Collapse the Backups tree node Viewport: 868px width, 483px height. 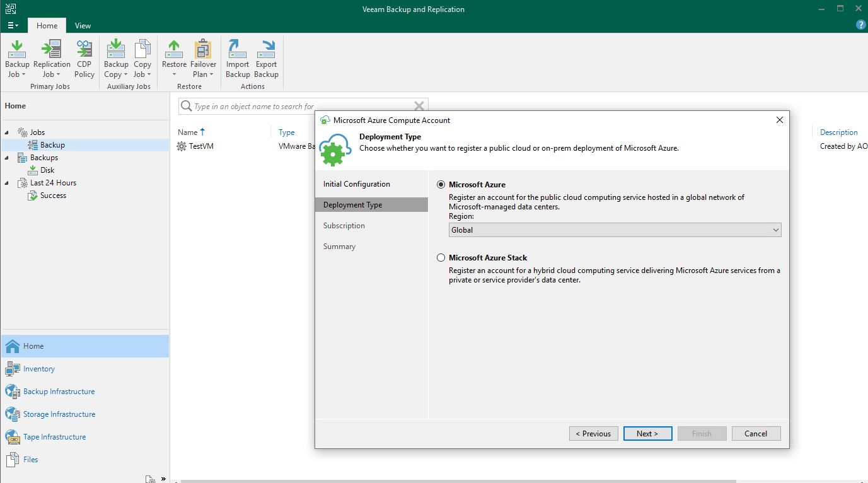[7, 158]
